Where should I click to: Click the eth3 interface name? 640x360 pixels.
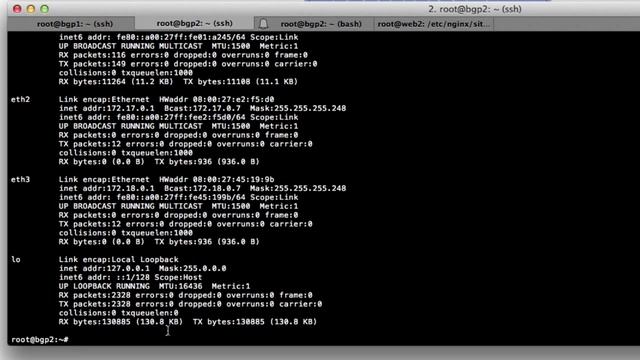tap(20, 179)
